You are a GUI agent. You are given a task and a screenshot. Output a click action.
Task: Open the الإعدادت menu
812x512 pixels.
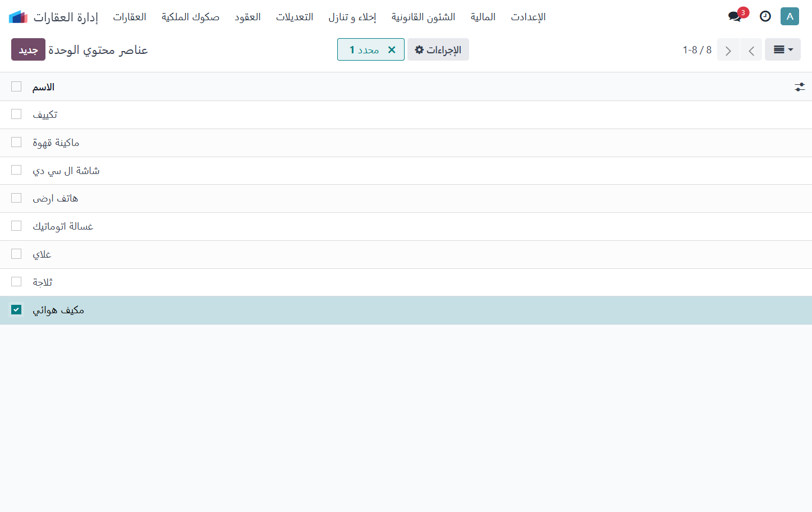(x=528, y=17)
